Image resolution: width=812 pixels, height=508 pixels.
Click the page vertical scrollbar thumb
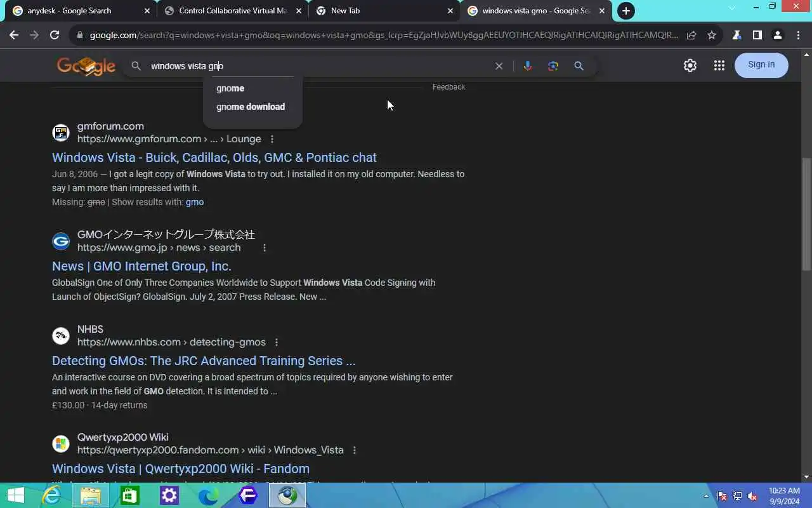(x=806, y=215)
